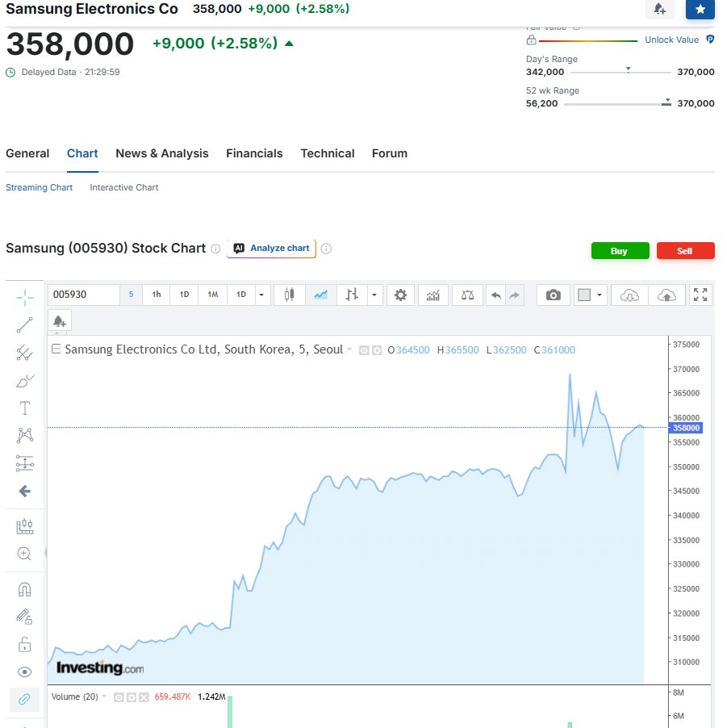The image size is (727, 728).
Task: Select the brush drawing tool
Action: (24, 381)
